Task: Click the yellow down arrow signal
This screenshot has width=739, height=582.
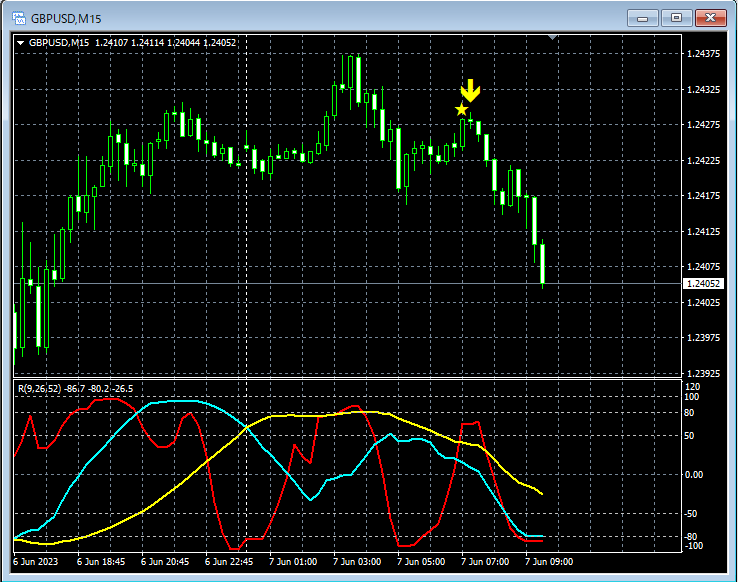Action: pyautogui.click(x=471, y=92)
